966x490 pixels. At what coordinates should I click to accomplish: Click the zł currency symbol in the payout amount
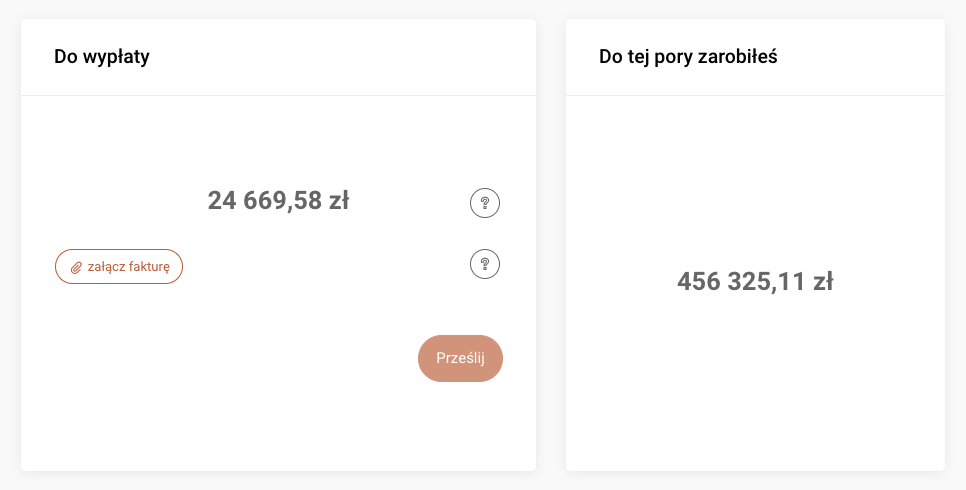tap(337, 201)
